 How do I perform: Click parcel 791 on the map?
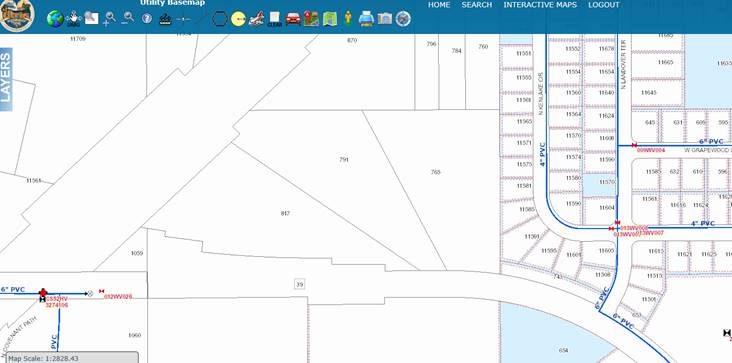click(344, 160)
